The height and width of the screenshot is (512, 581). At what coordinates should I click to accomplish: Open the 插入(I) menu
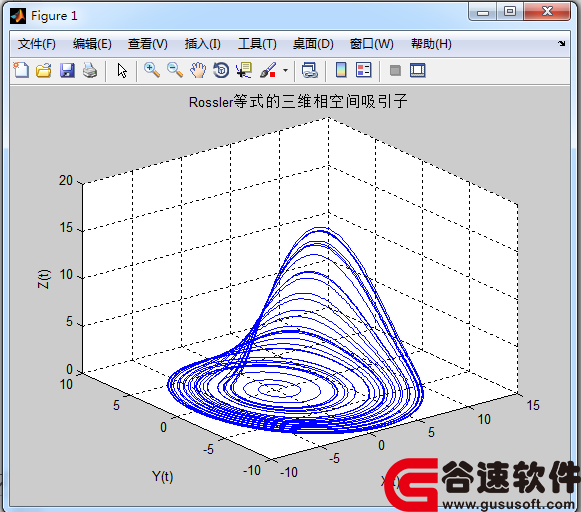(203, 44)
